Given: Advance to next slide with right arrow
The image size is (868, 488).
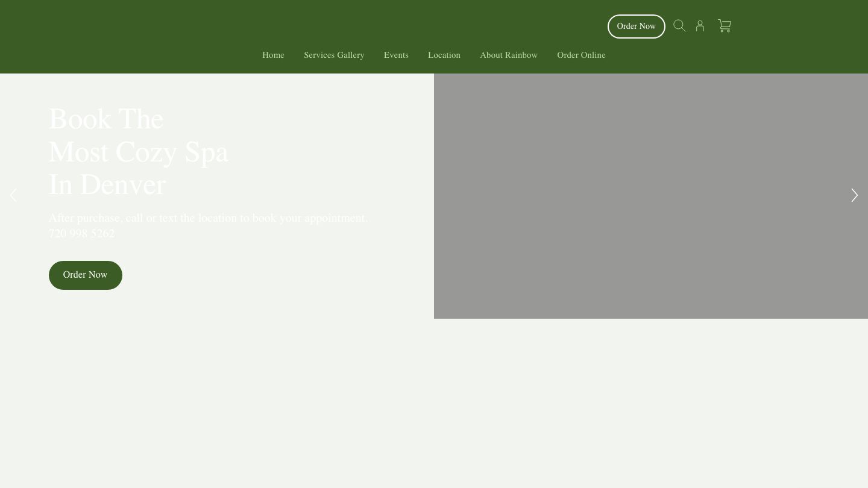Looking at the screenshot, I should coord(854,195).
